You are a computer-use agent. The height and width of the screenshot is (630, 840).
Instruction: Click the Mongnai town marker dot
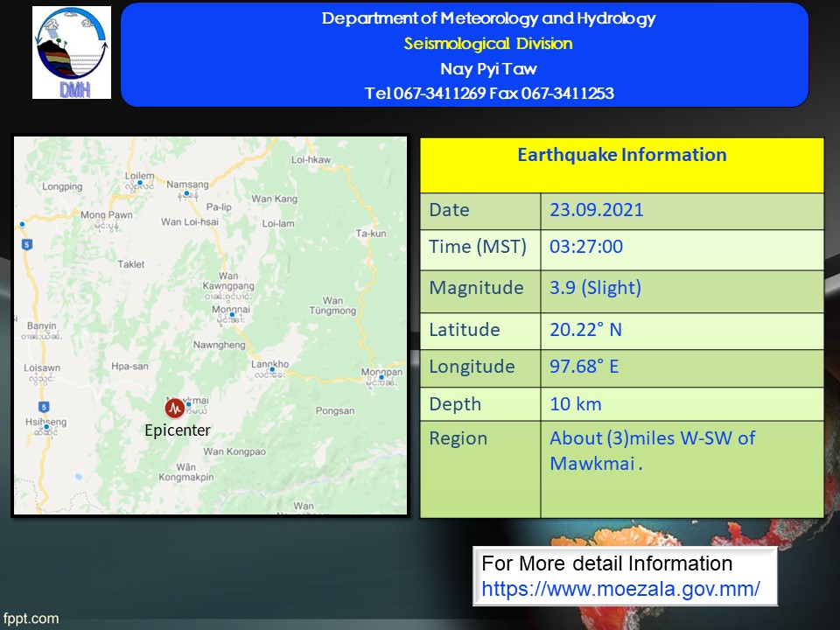(232, 315)
